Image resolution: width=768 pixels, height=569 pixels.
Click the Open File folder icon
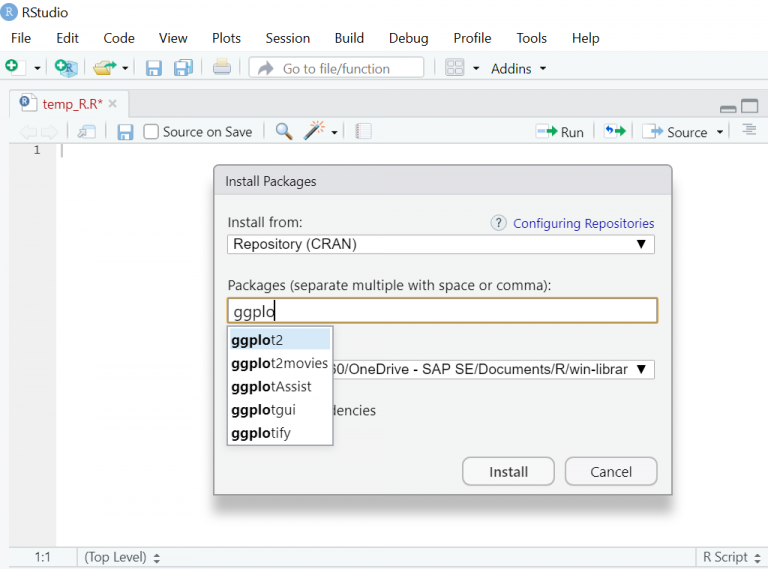[104, 67]
